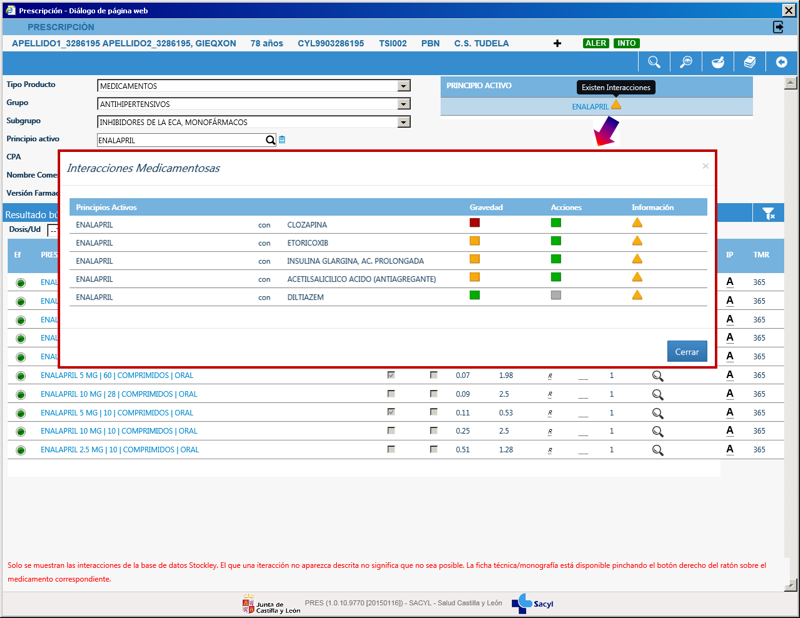Expand the Subgrupo dropdown list

pyautogui.click(x=404, y=122)
